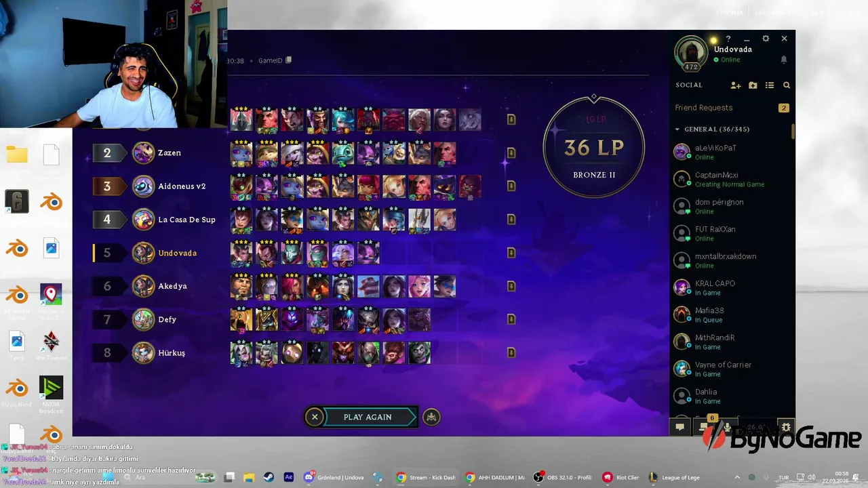Click La Casa De Sup's avatar icon
The height and width of the screenshot is (488, 868).
click(143, 219)
